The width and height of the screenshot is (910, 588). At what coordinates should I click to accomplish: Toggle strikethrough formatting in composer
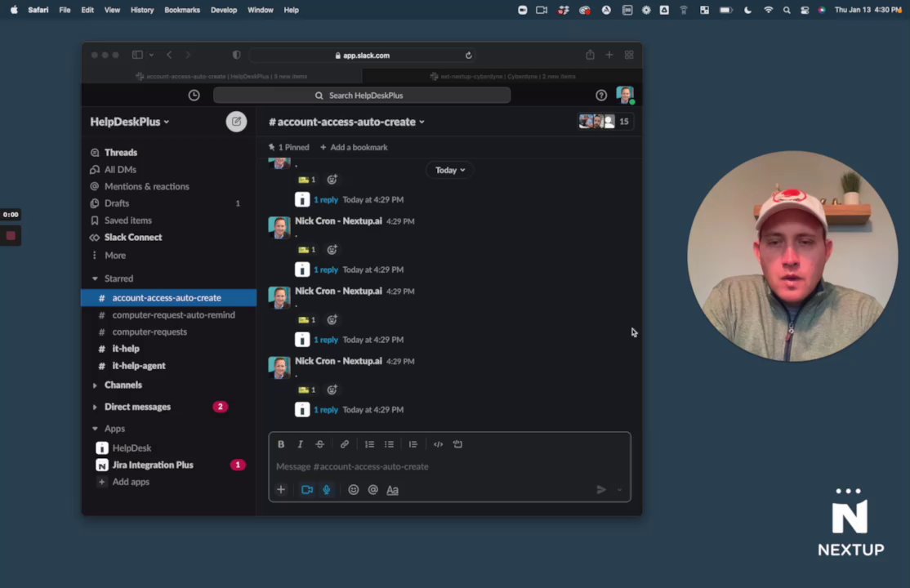point(319,444)
